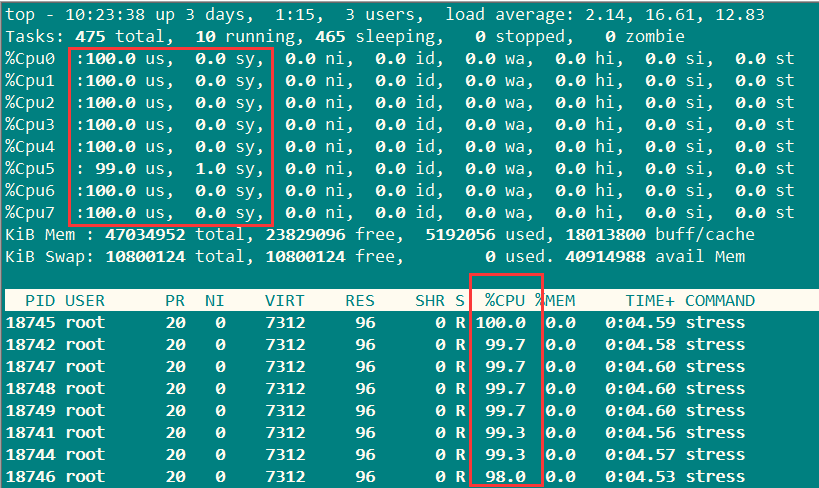Image resolution: width=819 pixels, height=488 pixels.
Task: Click the %Cpu1 row label
Action: pos(30,80)
